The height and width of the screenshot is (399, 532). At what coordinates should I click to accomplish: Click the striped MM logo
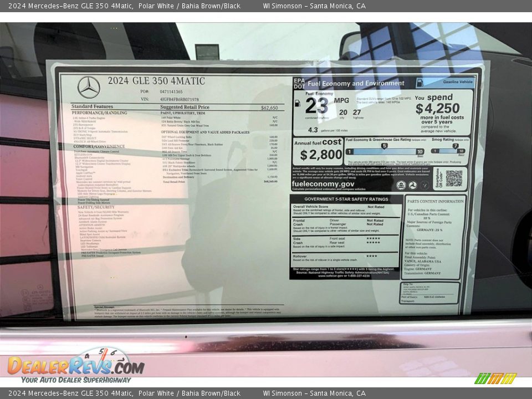495,378
